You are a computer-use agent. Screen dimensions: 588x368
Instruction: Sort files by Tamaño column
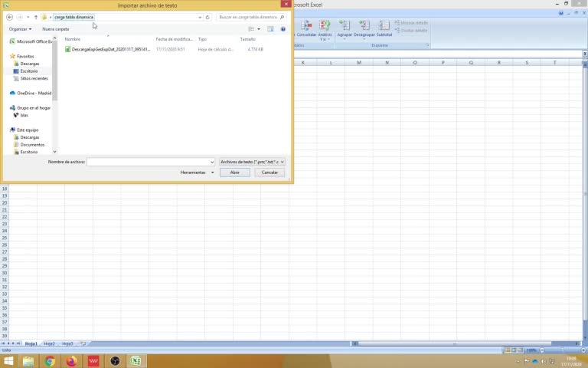point(248,39)
